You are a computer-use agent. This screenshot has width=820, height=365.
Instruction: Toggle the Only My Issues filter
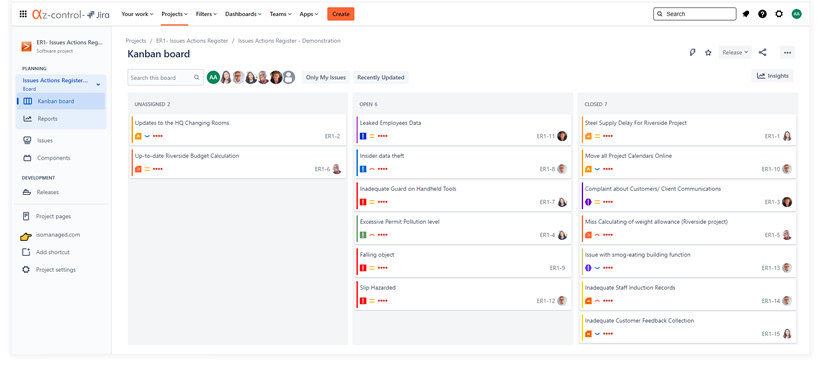326,77
